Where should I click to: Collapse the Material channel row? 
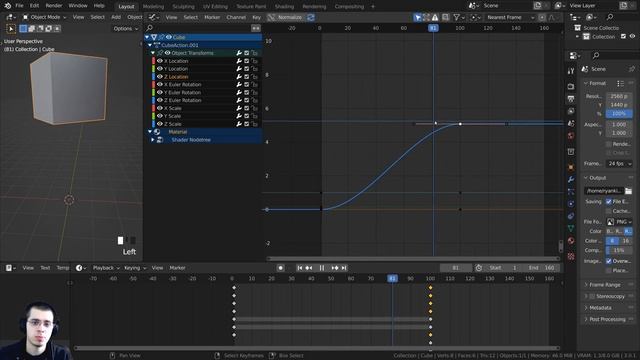150,132
